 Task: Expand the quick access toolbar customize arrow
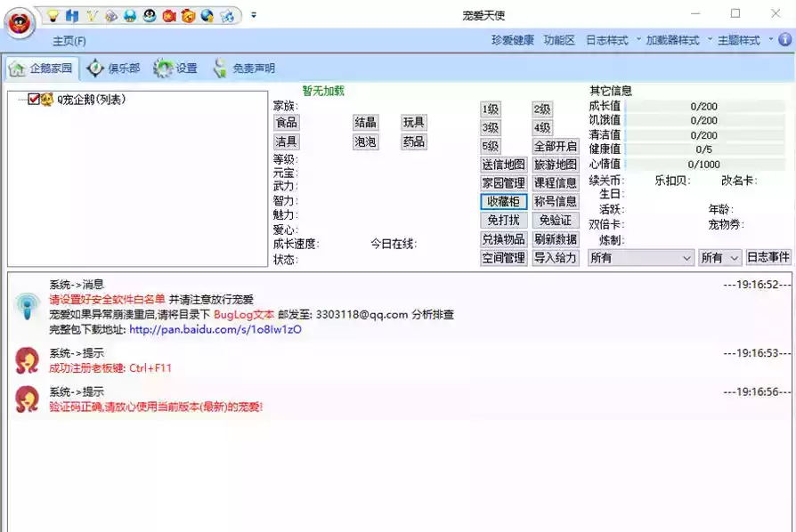254,15
